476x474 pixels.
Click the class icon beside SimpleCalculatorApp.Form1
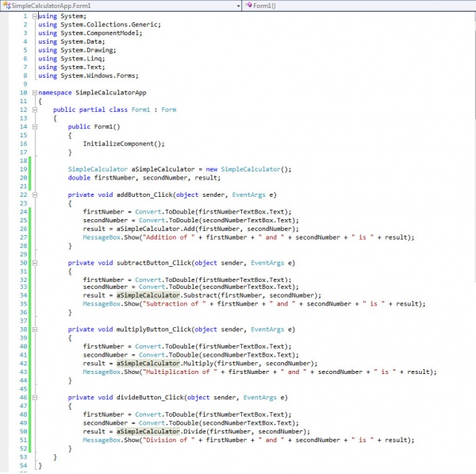tap(6, 6)
